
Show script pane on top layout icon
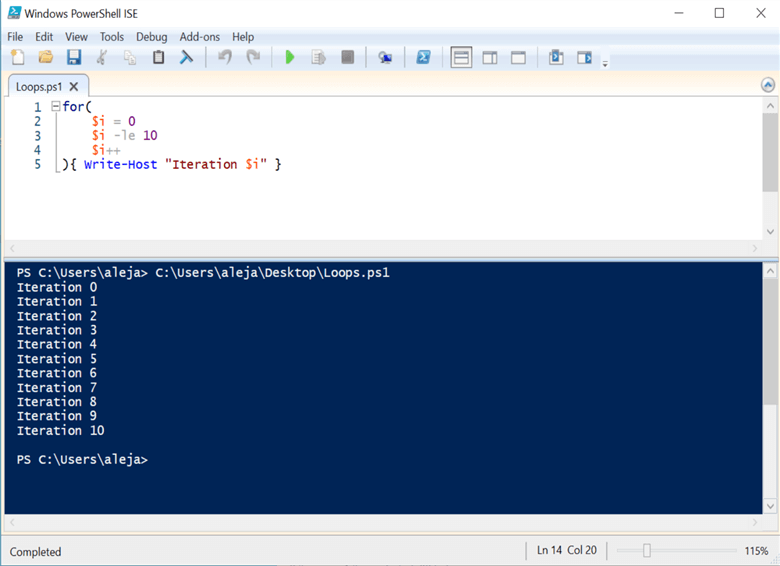(461, 57)
